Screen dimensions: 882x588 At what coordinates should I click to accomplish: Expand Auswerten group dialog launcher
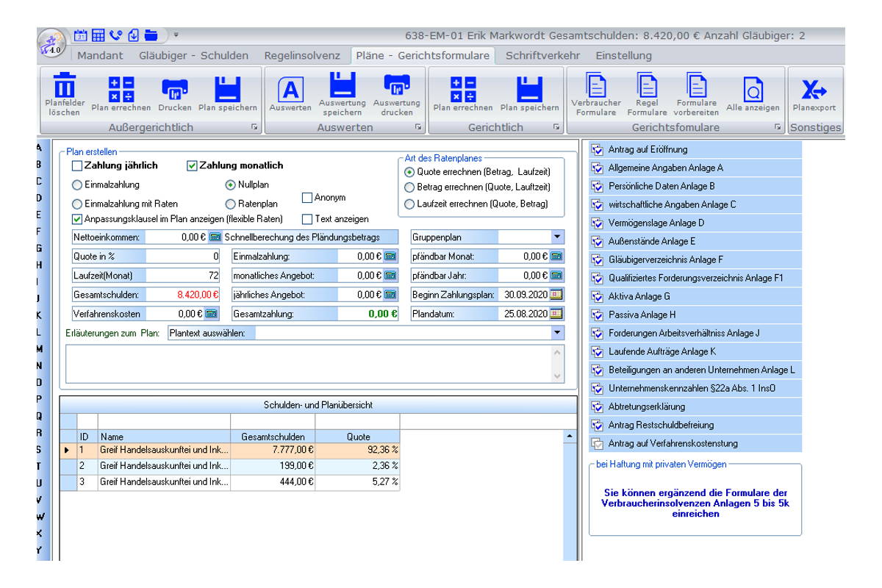point(417,127)
